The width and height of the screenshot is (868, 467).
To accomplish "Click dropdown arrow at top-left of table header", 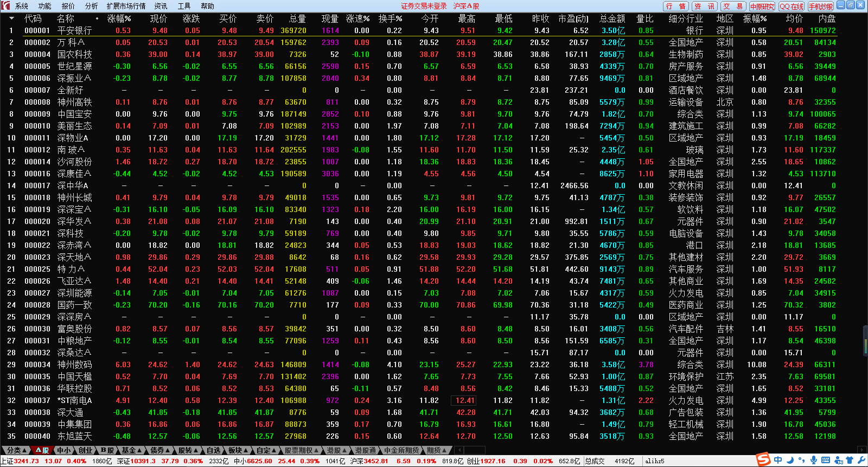I will tap(11, 18).
